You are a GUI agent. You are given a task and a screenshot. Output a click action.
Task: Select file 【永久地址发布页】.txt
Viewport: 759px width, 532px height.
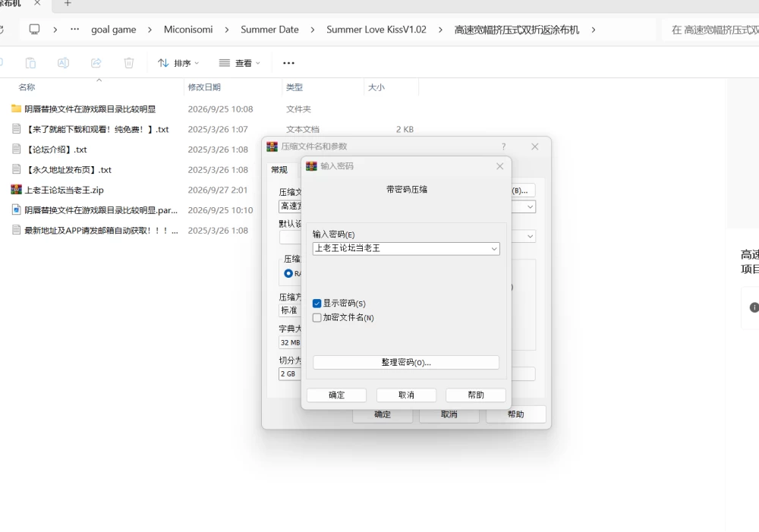tap(68, 170)
